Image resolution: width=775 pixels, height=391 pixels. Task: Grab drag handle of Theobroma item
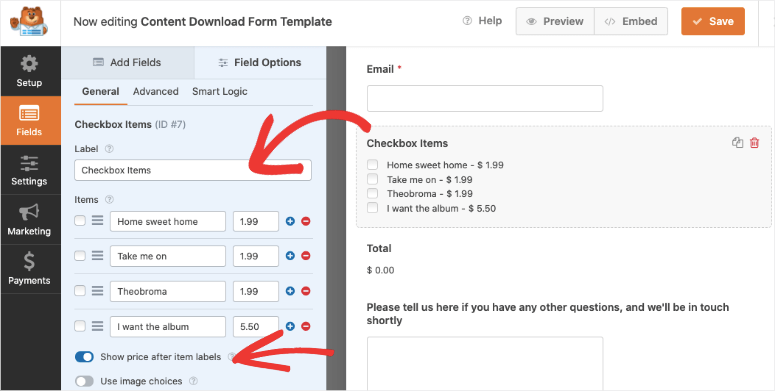tap(97, 291)
